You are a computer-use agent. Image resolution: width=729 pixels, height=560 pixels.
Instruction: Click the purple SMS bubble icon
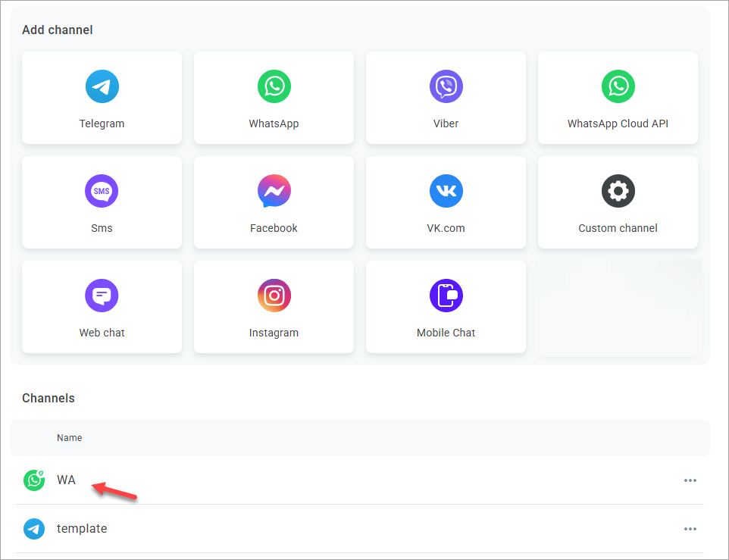click(102, 191)
